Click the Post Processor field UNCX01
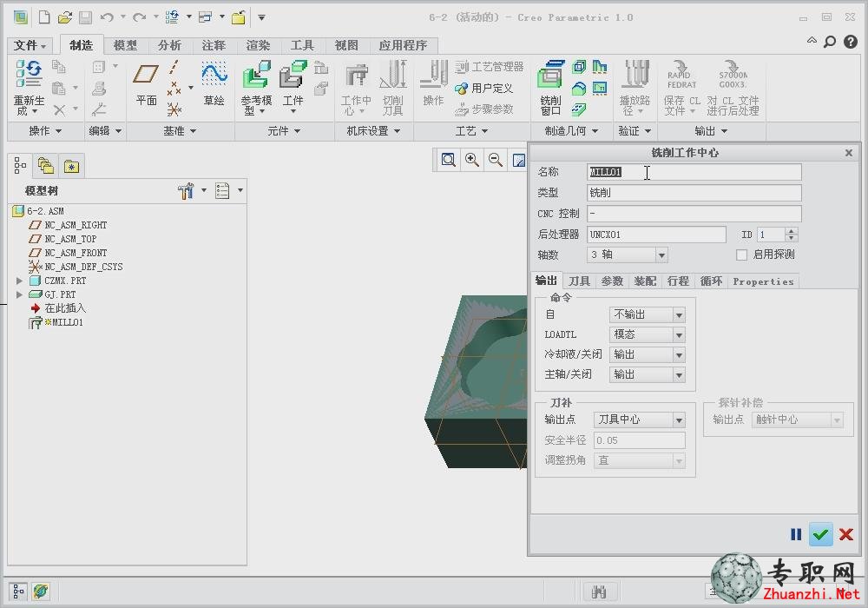868x608 pixels. coord(656,235)
